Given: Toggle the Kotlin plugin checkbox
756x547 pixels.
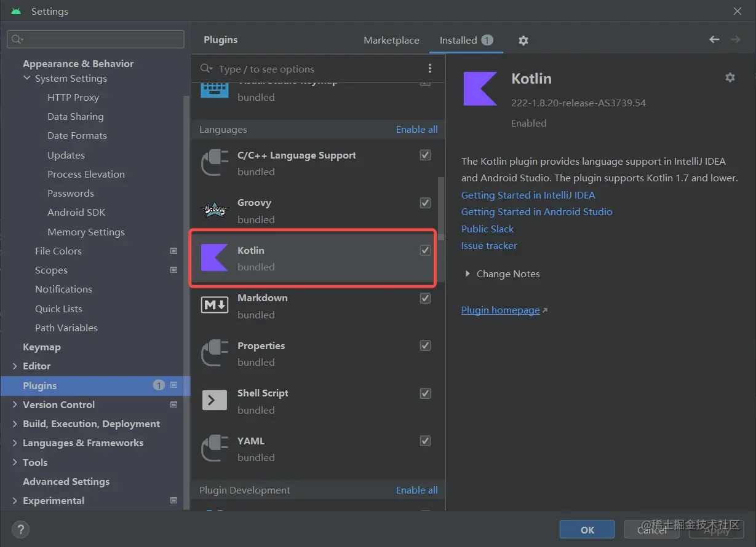Looking at the screenshot, I should click(425, 250).
